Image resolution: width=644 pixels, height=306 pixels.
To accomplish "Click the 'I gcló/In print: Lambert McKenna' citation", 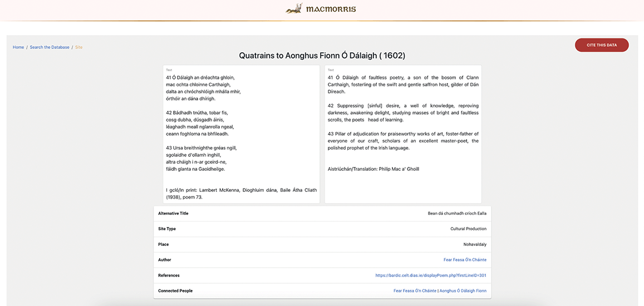I will pyautogui.click(x=242, y=194).
